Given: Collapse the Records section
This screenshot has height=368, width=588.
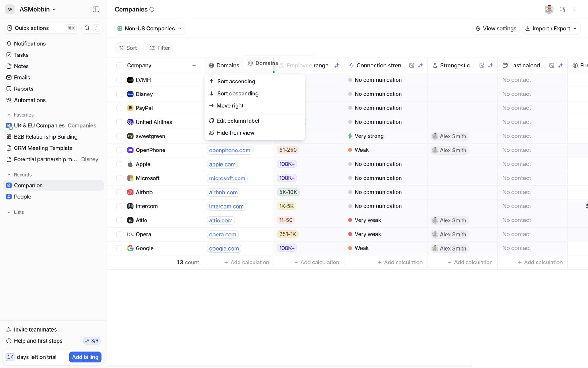Looking at the screenshot, I should (x=19, y=175).
